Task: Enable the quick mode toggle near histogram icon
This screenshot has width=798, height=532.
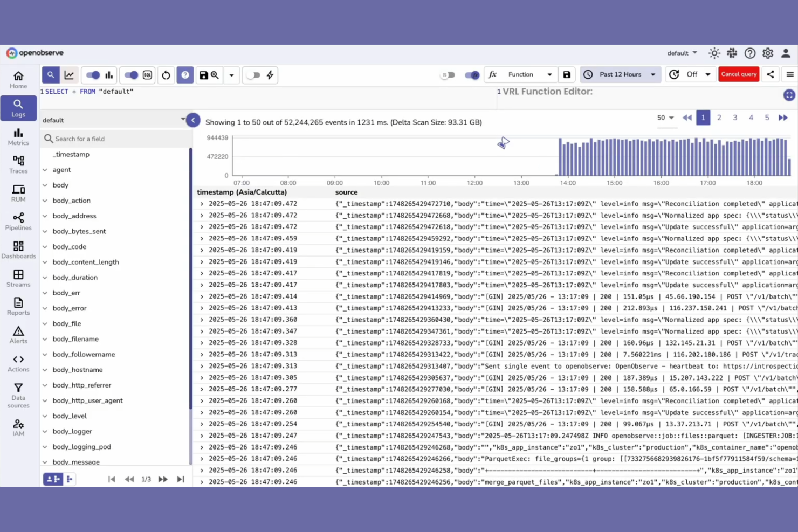Action: point(92,75)
